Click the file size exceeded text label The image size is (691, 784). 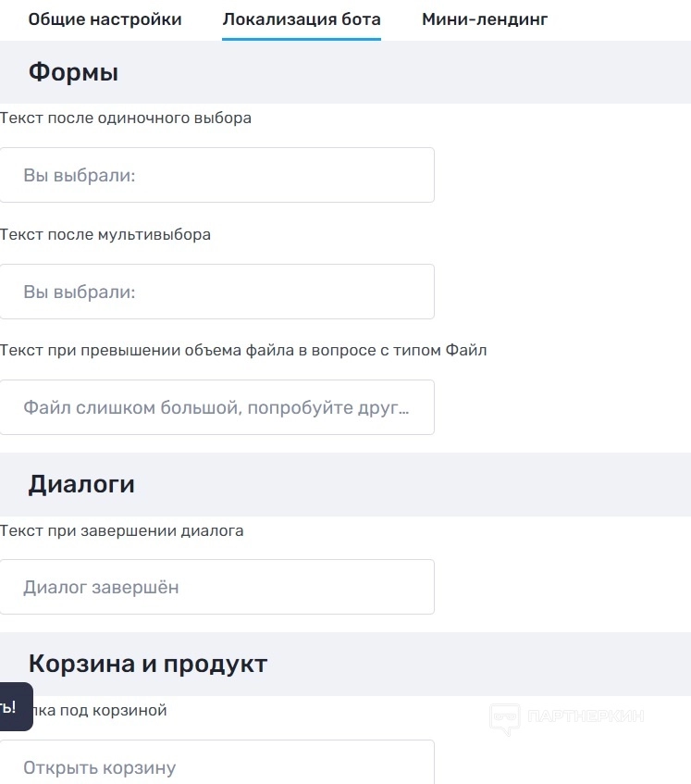point(243,350)
